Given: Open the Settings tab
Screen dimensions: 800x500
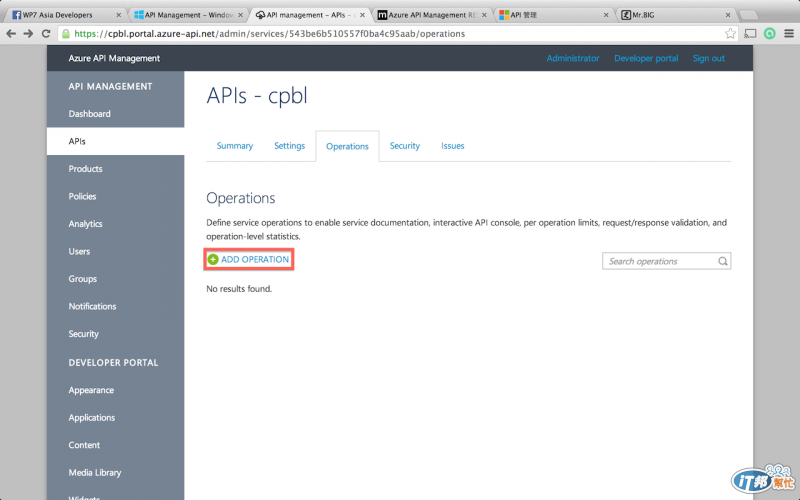Looking at the screenshot, I should pyautogui.click(x=289, y=146).
